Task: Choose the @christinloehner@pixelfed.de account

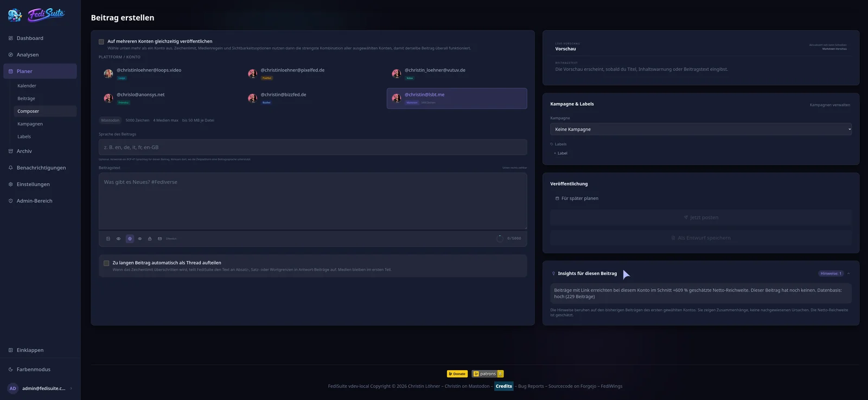Action: (x=313, y=74)
